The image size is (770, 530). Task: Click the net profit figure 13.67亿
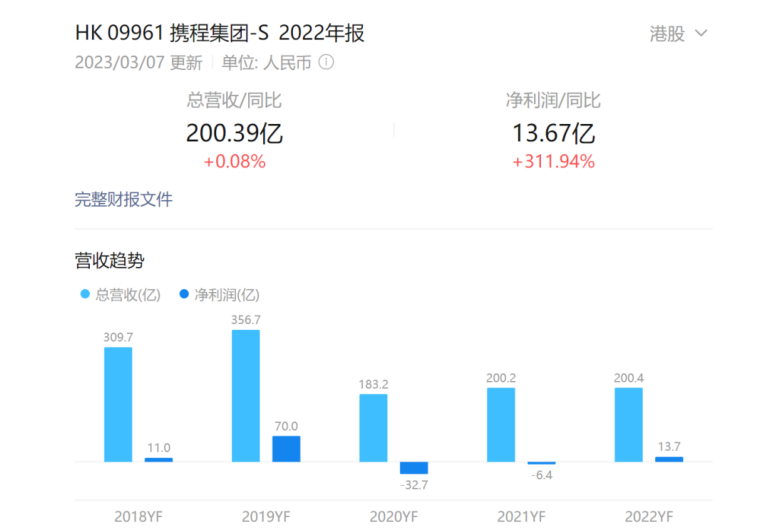[553, 132]
